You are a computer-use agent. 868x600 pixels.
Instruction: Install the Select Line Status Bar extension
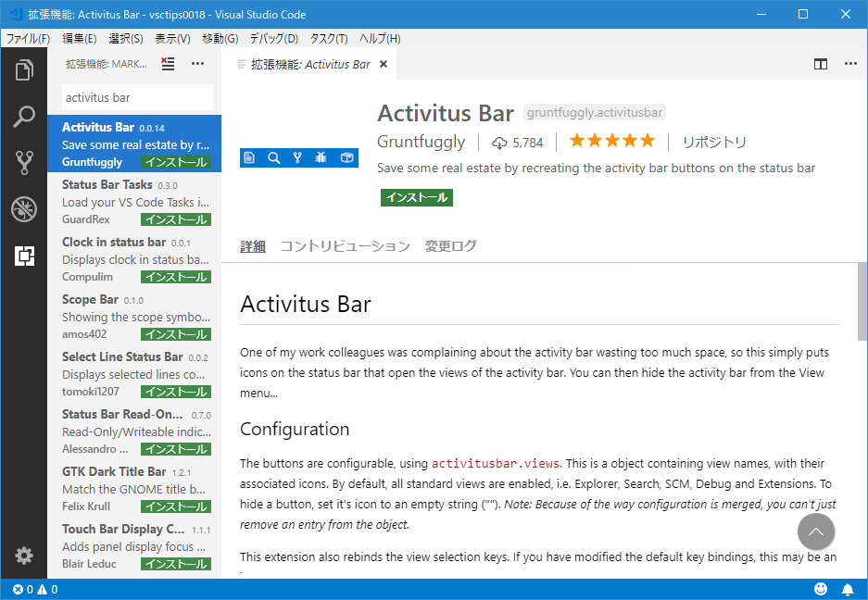point(176,392)
